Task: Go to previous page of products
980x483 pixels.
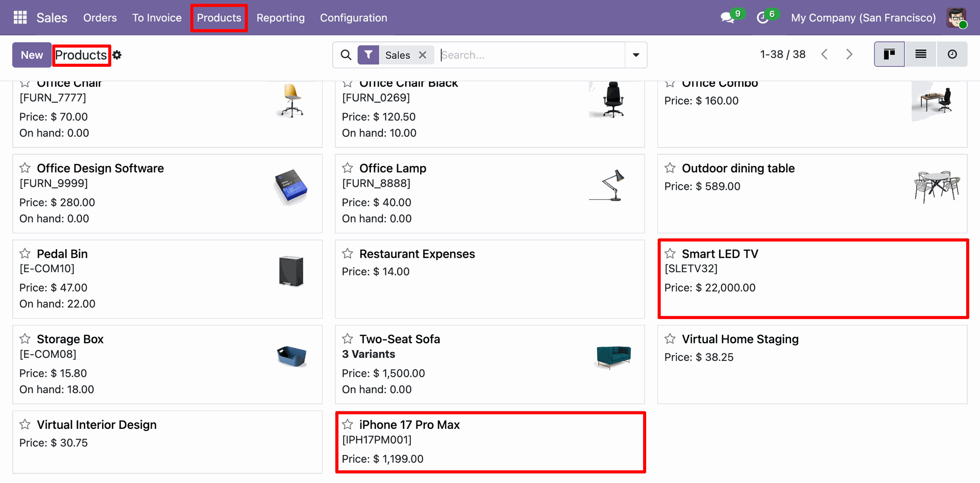Action: tap(824, 55)
